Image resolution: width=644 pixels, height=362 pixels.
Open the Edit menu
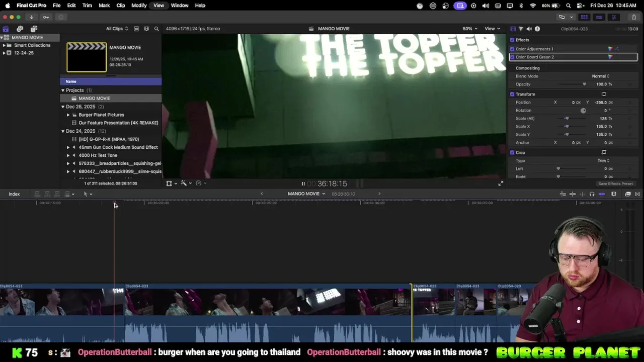pos(71,6)
